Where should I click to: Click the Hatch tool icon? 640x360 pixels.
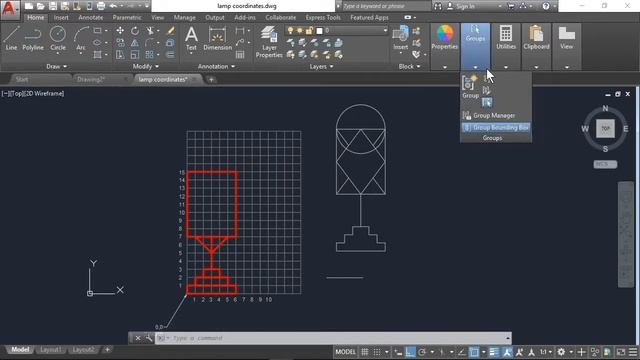click(98, 55)
